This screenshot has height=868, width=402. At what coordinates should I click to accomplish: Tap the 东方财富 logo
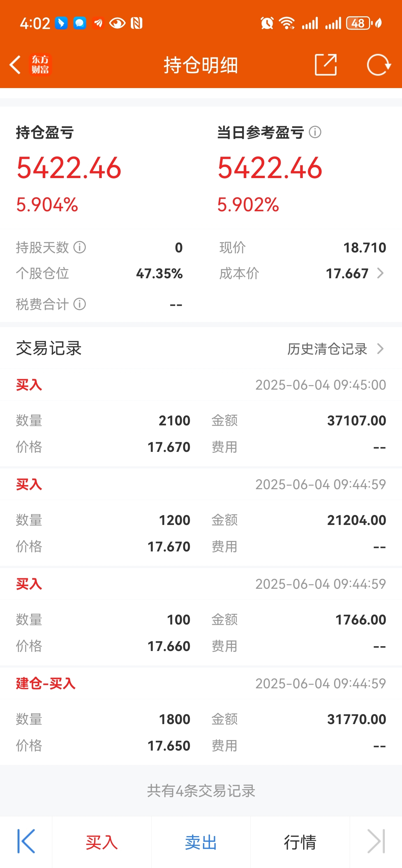click(x=40, y=65)
